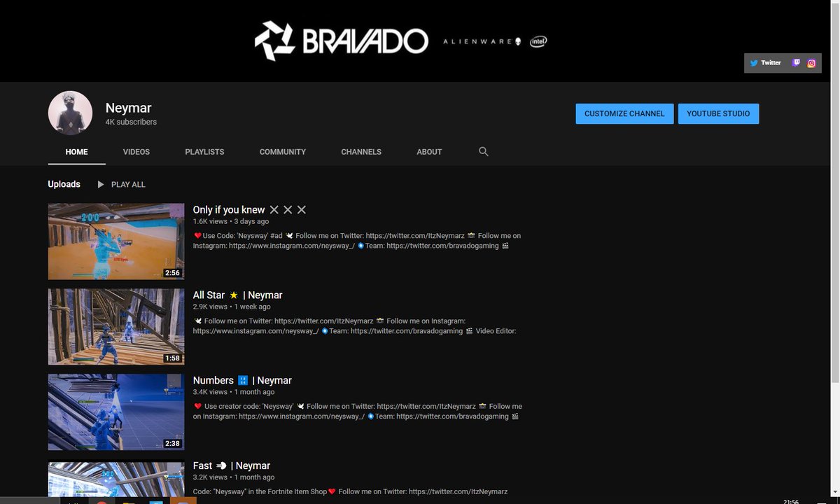Click the 'All Star | Neymar' video title

click(238, 295)
